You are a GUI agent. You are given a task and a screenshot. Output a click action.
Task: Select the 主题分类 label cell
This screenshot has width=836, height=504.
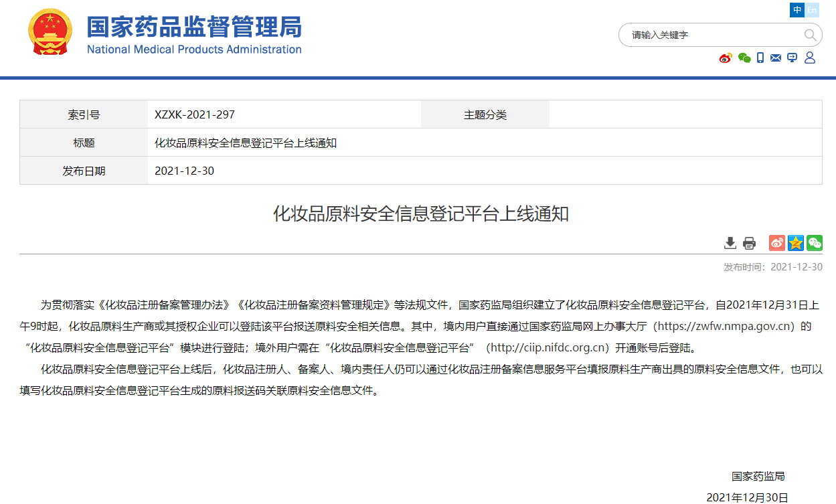[485, 114]
